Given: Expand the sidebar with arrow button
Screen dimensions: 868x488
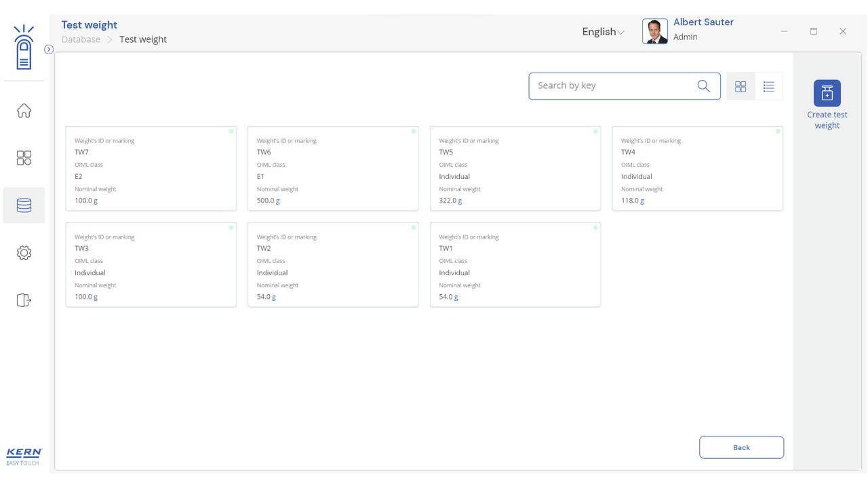Looking at the screenshot, I should point(49,49).
